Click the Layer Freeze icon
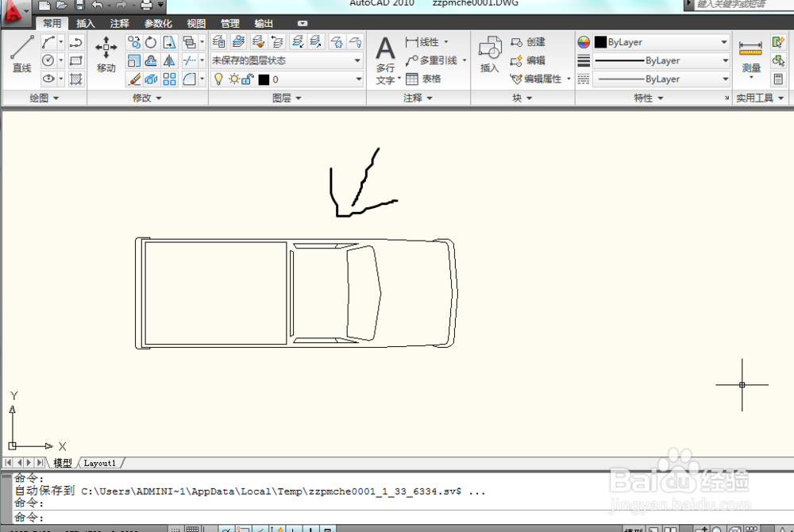 point(337,41)
